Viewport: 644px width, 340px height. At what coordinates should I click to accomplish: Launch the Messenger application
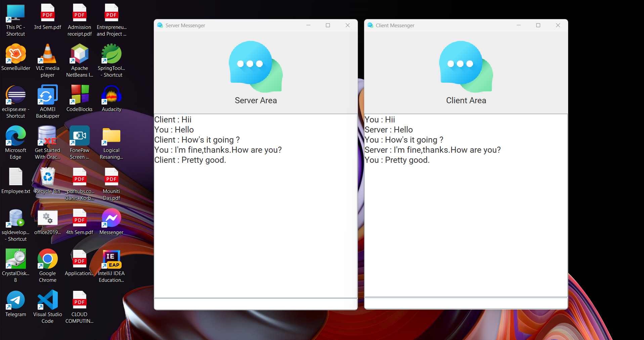click(x=111, y=218)
